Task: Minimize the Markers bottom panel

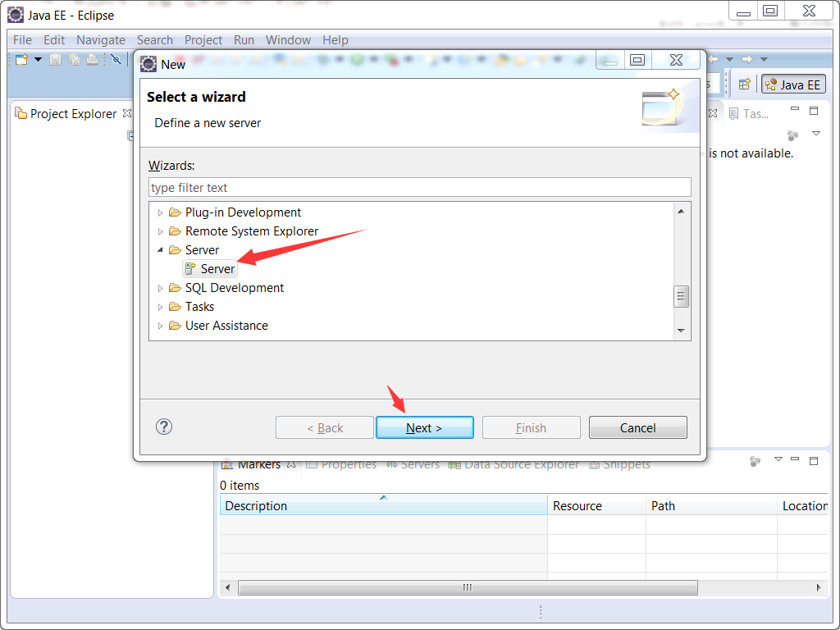Action: click(x=795, y=459)
